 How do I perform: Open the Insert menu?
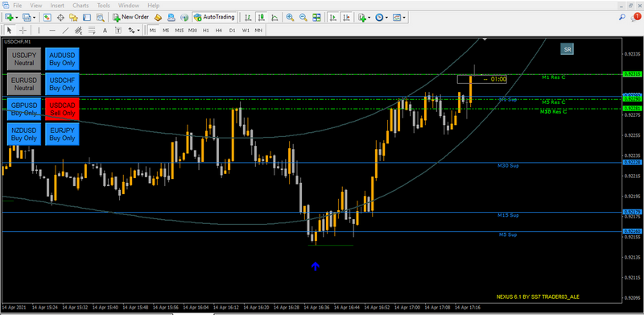click(x=57, y=6)
